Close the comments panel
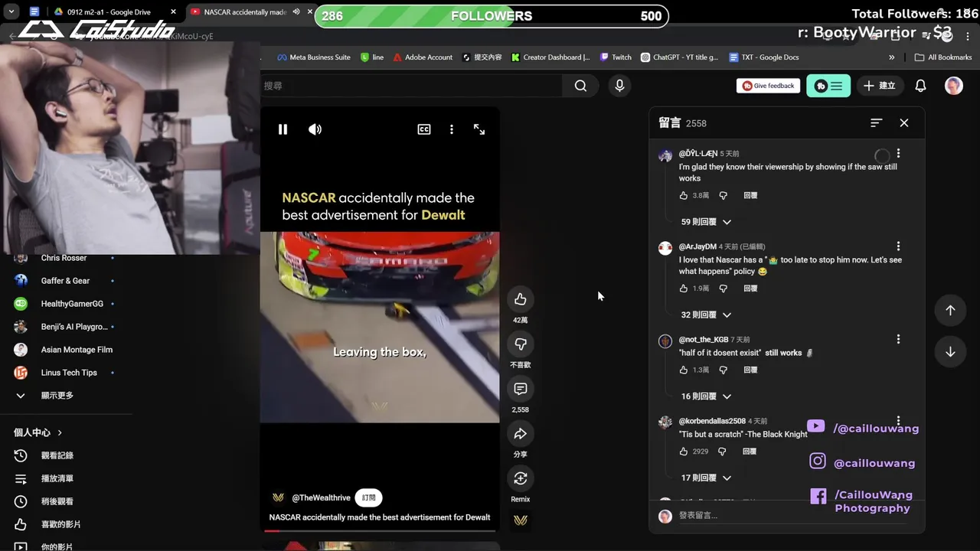Image resolution: width=980 pixels, height=551 pixels. coord(904,122)
